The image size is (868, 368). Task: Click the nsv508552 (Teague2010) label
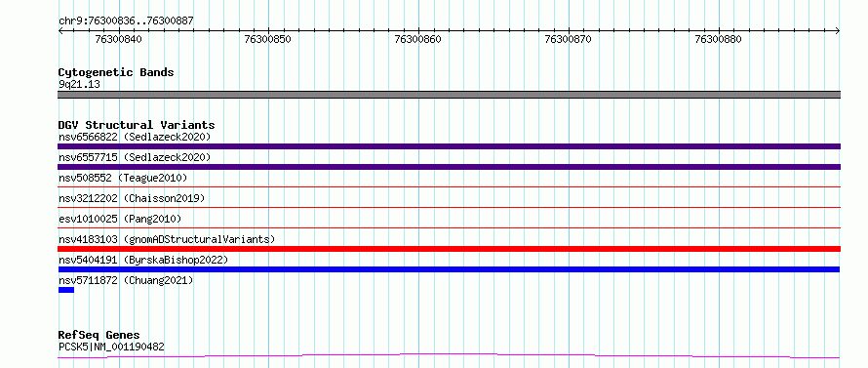coord(123,178)
